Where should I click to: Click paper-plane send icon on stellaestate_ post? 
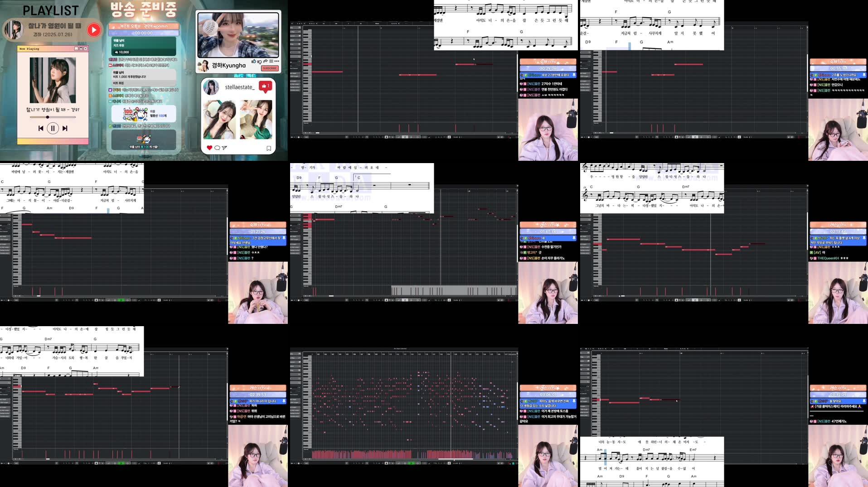pos(224,148)
